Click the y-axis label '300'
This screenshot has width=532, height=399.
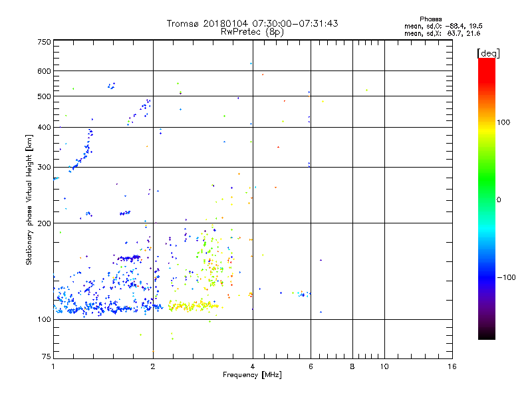point(44,168)
